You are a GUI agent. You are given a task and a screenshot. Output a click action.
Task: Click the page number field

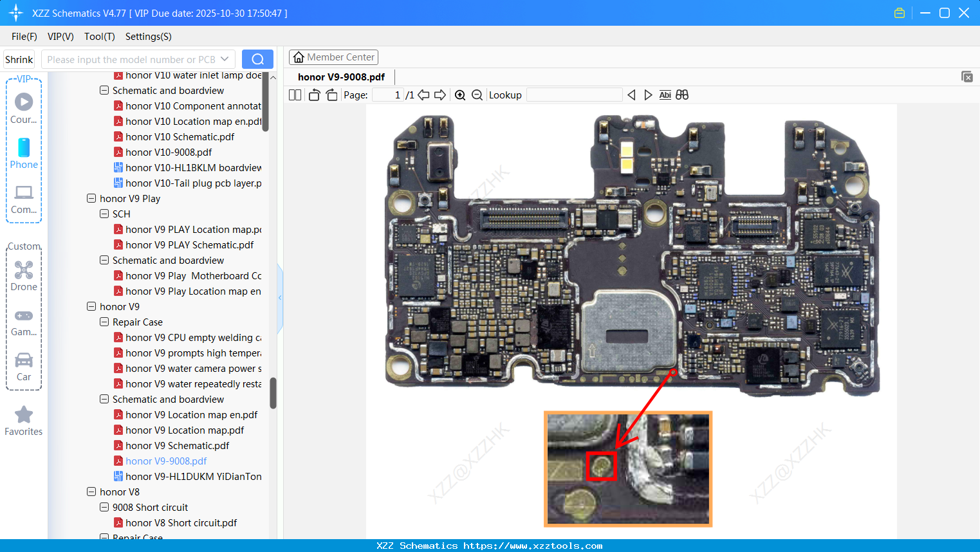point(388,95)
